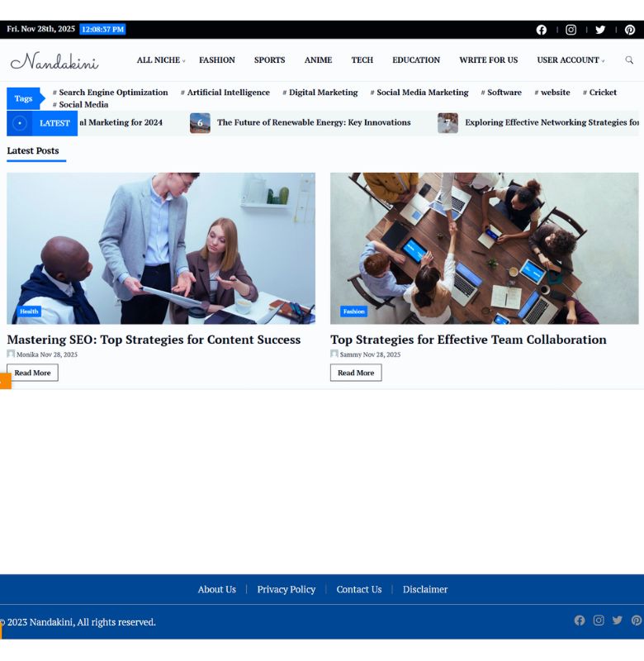Open Pinterest from the top bar
This screenshot has height=661, width=644.
point(630,30)
